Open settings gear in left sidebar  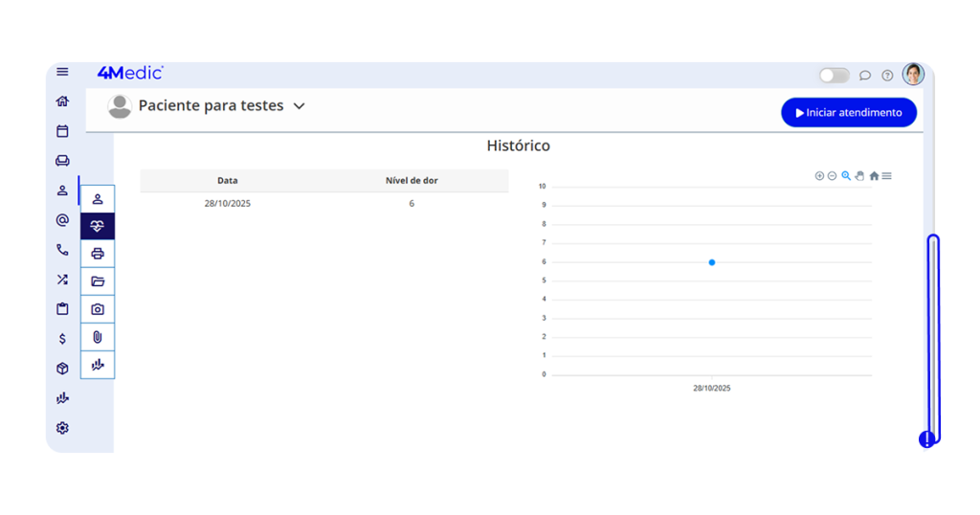click(62, 428)
